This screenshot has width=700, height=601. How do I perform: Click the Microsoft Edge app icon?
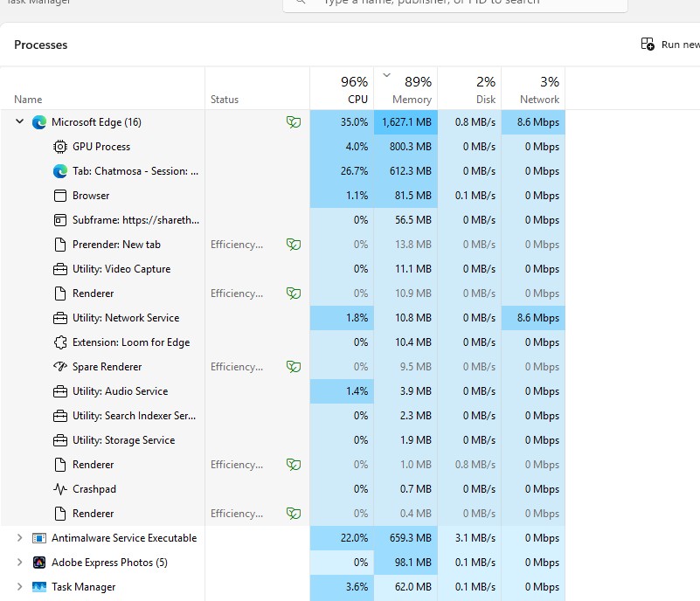tap(39, 122)
